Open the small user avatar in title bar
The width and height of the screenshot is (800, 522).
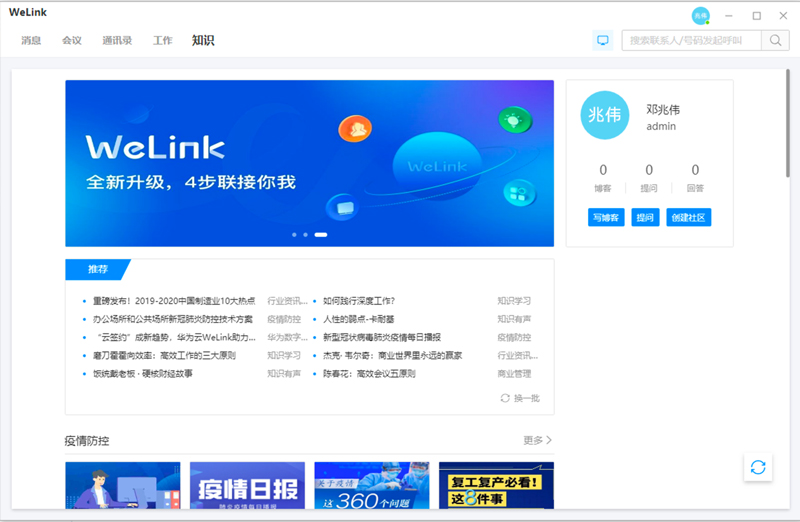[x=701, y=16]
